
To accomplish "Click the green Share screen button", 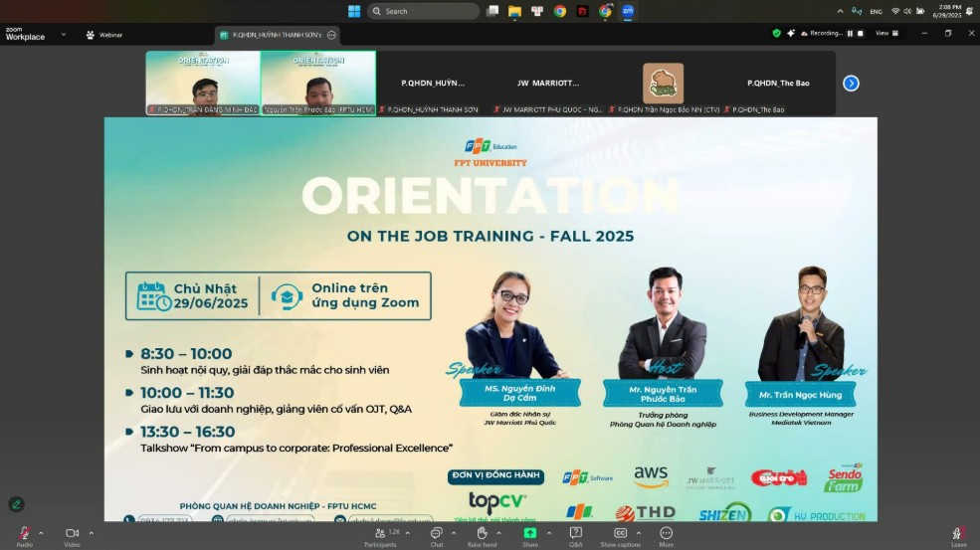I will coord(530,536).
